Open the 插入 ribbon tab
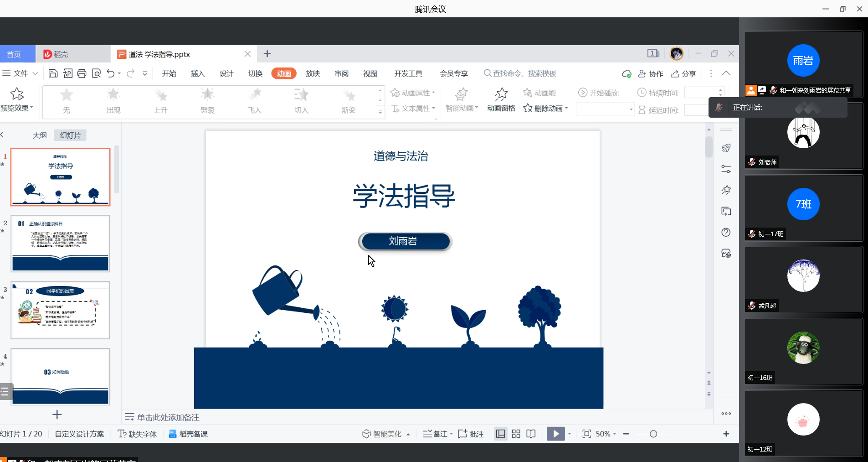This screenshot has width=868, height=462. 198,73
